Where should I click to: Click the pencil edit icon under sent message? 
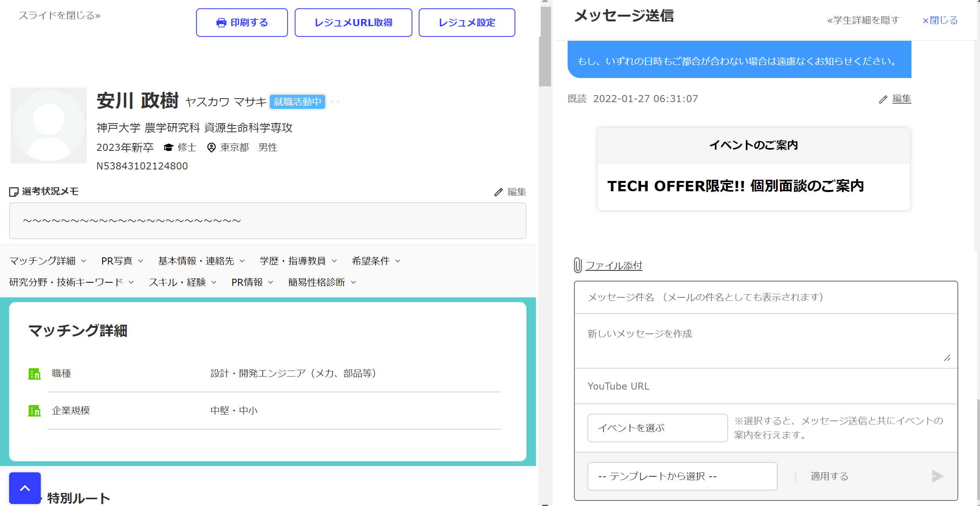coord(883,99)
